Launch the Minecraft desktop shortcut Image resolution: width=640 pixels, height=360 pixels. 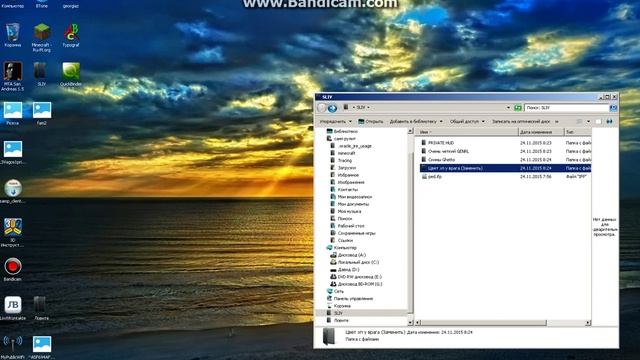pyautogui.click(x=42, y=38)
